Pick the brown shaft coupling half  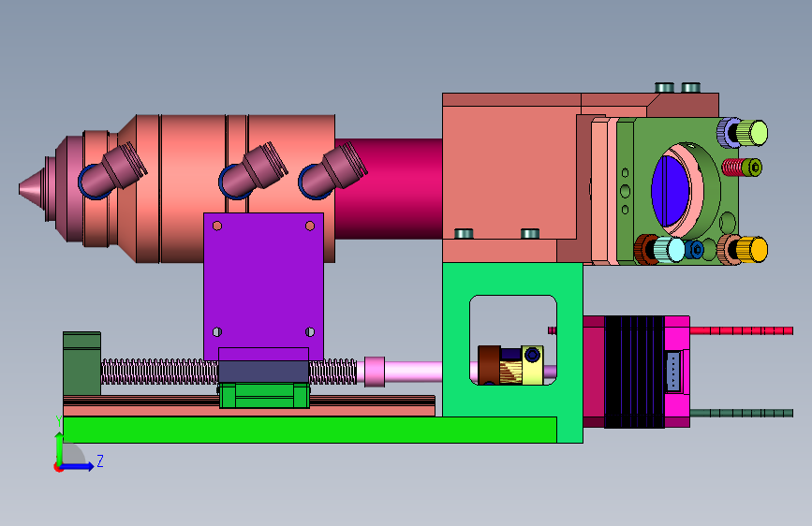point(489,366)
